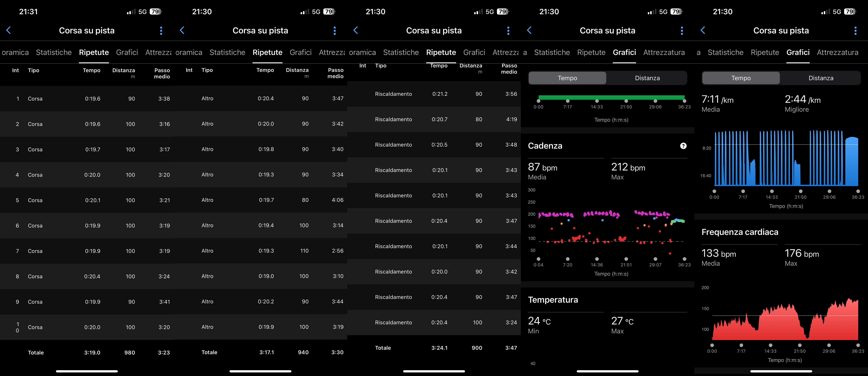Tap 24 °C Min temperature value
The height and width of the screenshot is (376, 868).
pyautogui.click(x=539, y=321)
